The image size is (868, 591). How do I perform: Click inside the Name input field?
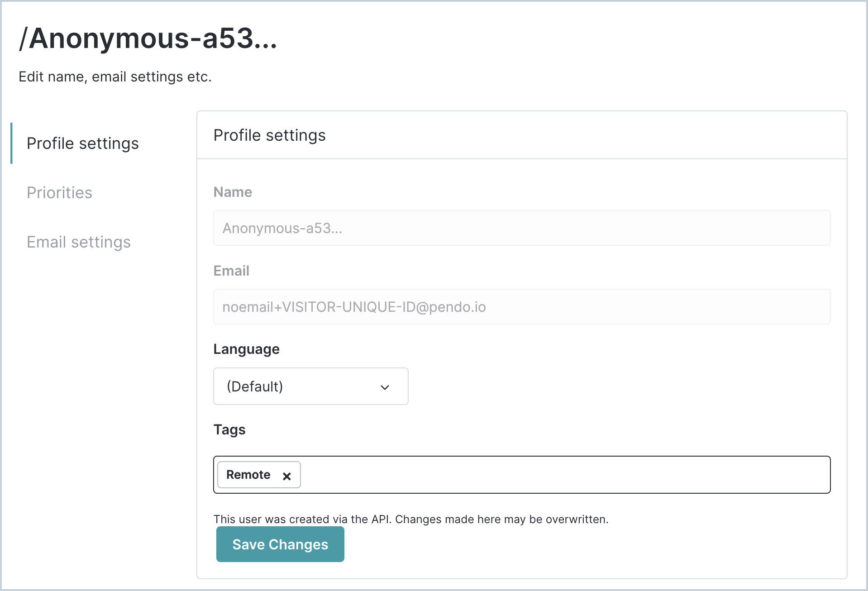522,228
